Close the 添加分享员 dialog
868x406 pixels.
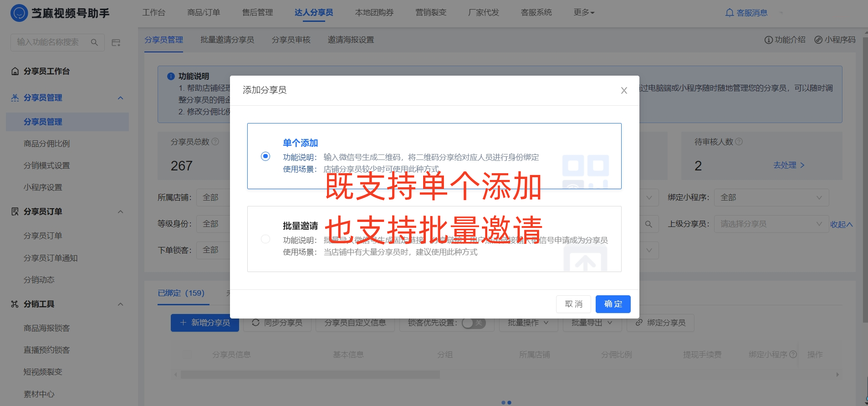[624, 90]
